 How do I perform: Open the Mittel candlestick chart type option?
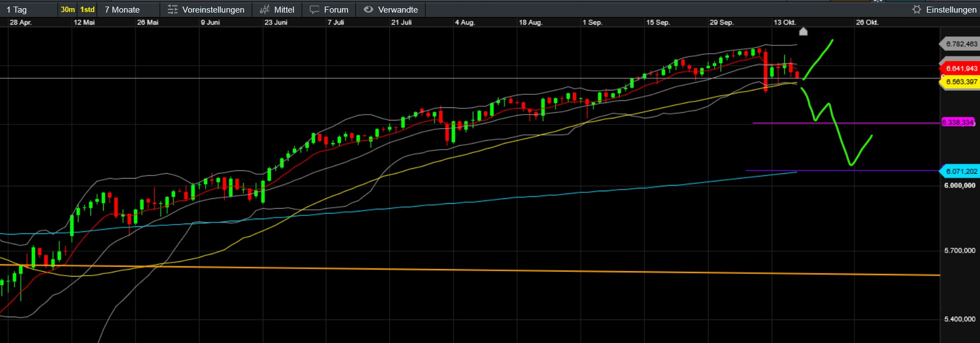click(x=277, y=9)
